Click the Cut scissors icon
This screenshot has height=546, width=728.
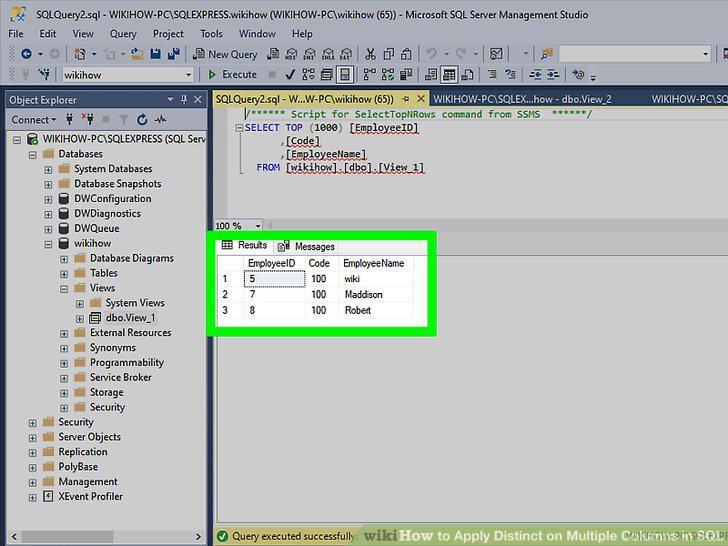pos(370,54)
